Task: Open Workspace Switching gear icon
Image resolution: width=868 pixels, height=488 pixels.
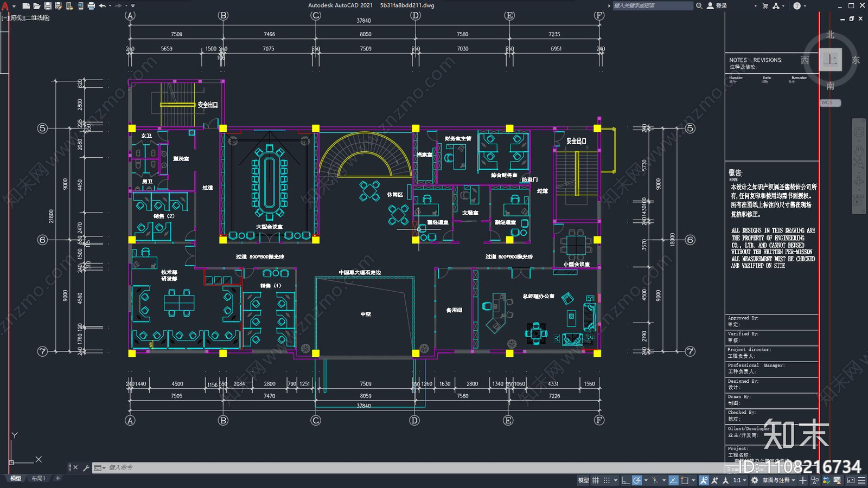Action: coord(755,480)
